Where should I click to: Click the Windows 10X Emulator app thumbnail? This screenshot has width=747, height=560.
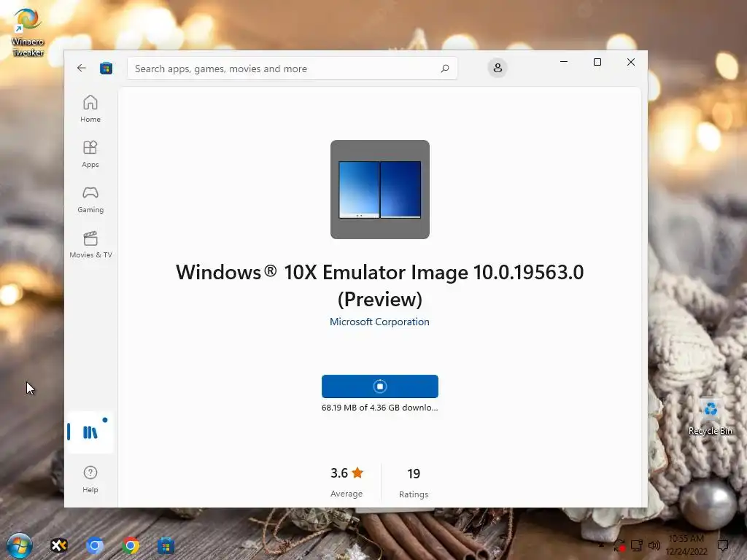(x=379, y=190)
